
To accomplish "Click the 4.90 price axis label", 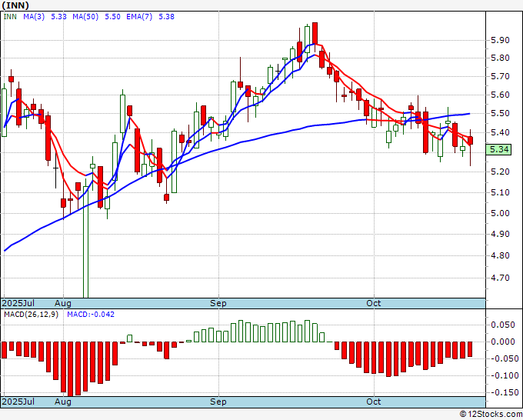I will pos(500,234).
